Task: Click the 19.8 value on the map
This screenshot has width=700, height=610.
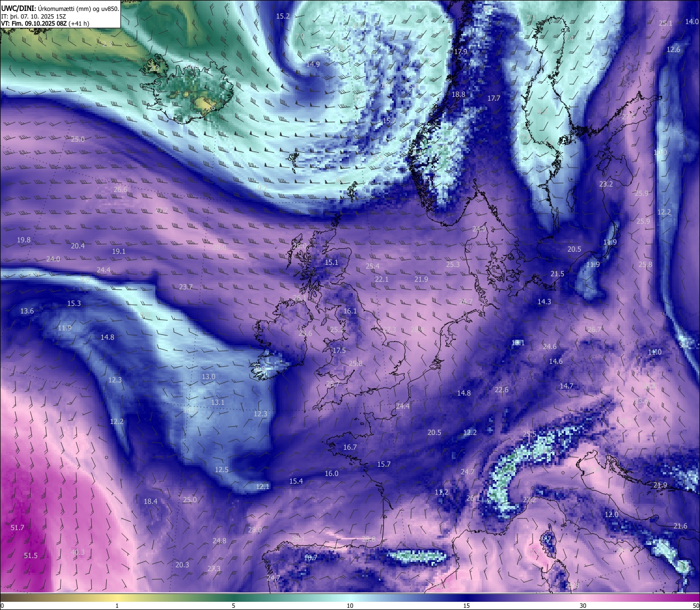Action: [24, 240]
